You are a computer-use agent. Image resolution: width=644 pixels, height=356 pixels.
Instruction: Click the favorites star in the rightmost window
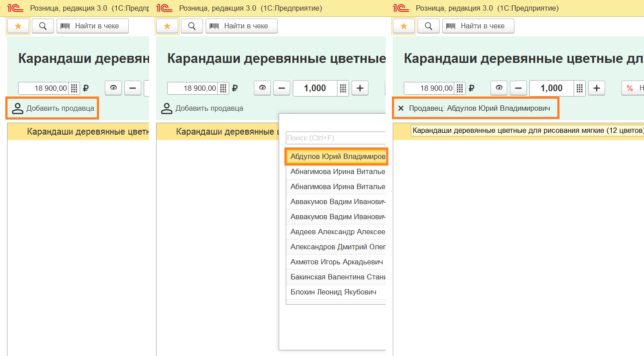(x=403, y=26)
